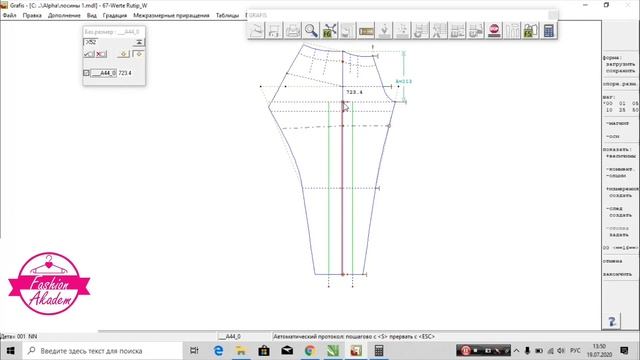Image resolution: width=640 pixels, height=360 pixels.
Task: Click закончить in the right panel
Action: [x=618, y=274]
